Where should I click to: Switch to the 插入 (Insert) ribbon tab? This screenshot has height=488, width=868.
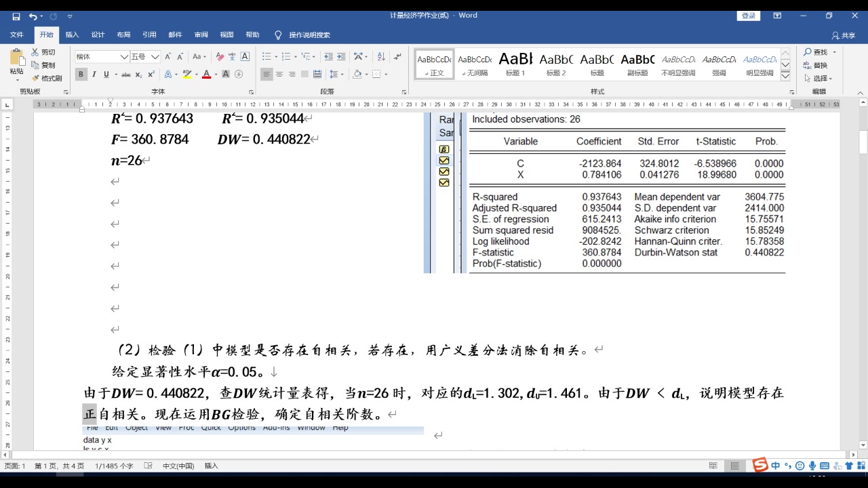(x=72, y=35)
